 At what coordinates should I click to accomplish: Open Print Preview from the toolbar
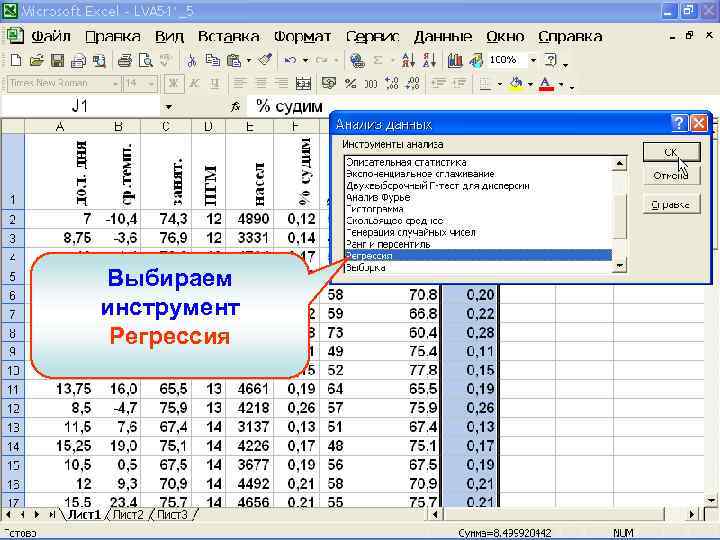click(x=146, y=60)
